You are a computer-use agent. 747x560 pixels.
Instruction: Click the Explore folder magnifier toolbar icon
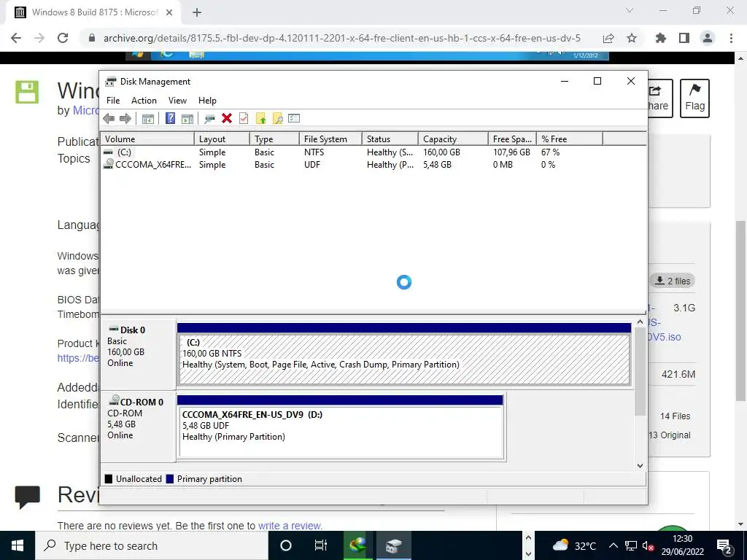point(278,119)
